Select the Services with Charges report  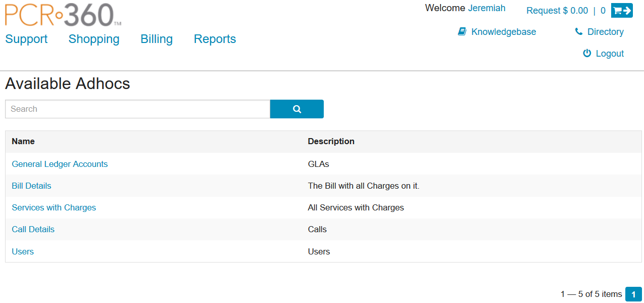[54, 207]
